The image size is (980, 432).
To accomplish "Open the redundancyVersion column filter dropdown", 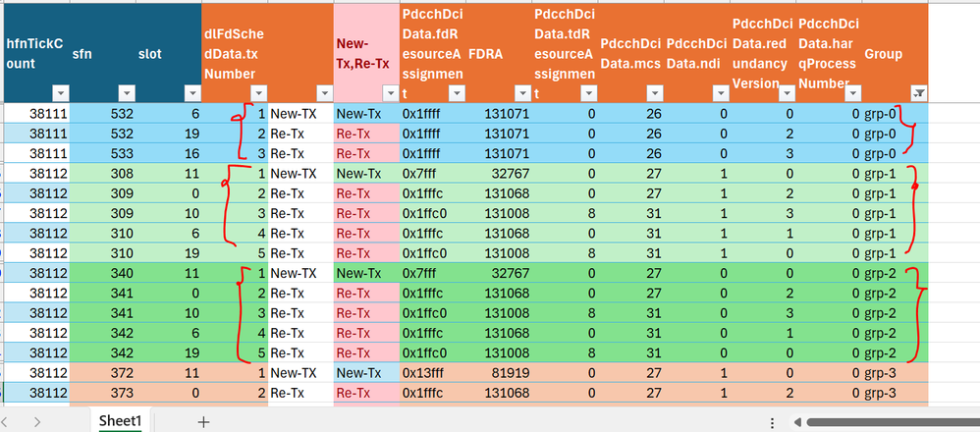I will (788, 93).
